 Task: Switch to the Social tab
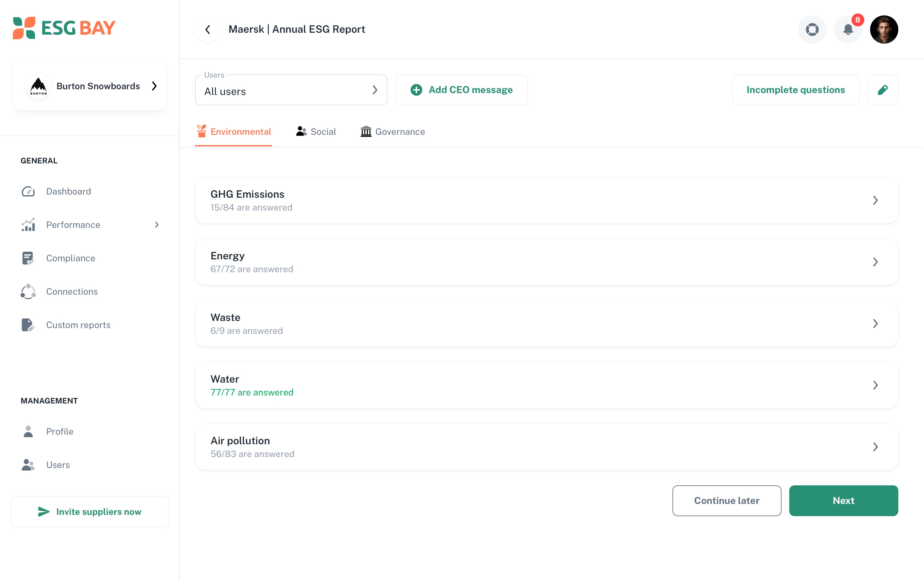[316, 132]
